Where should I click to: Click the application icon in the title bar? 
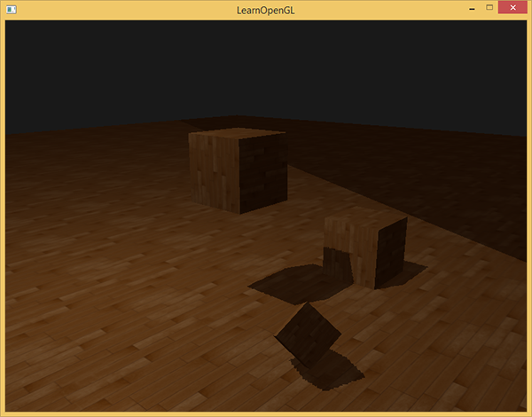pyautogui.click(x=11, y=10)
